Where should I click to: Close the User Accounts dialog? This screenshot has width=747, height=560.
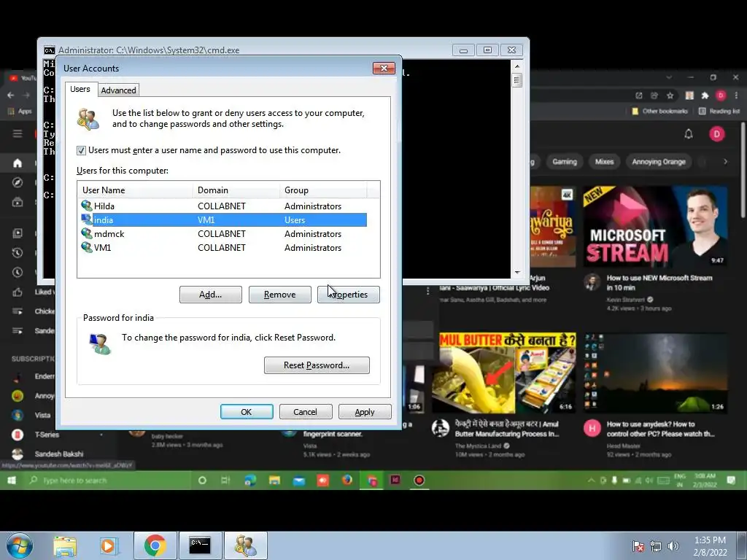[384, 68]
